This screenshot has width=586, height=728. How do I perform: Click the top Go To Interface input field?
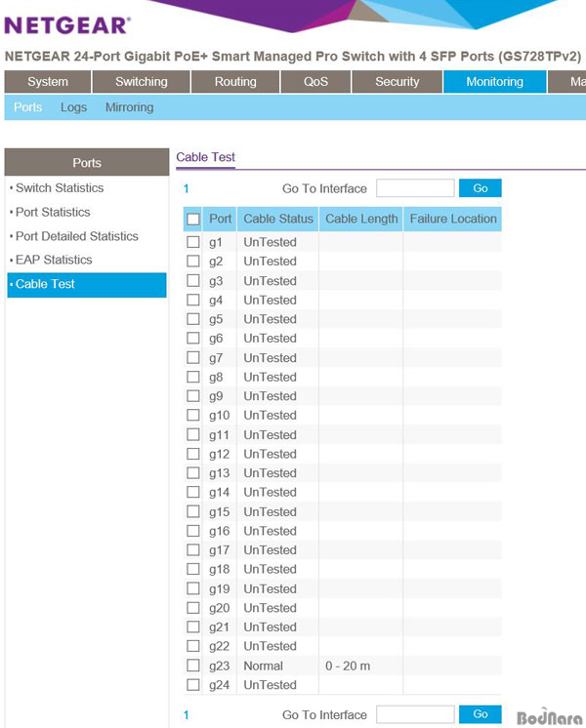click(x=415, y=188)
